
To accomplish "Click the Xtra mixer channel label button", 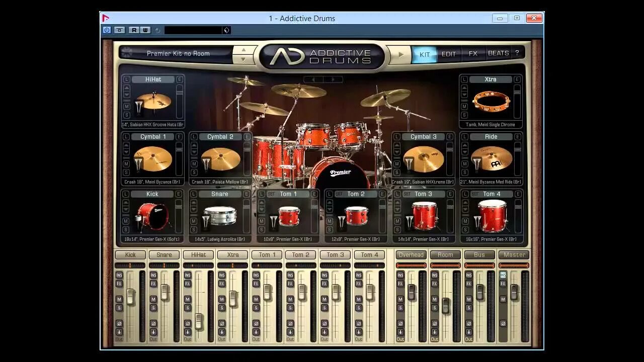I will (x=233, y=255).
